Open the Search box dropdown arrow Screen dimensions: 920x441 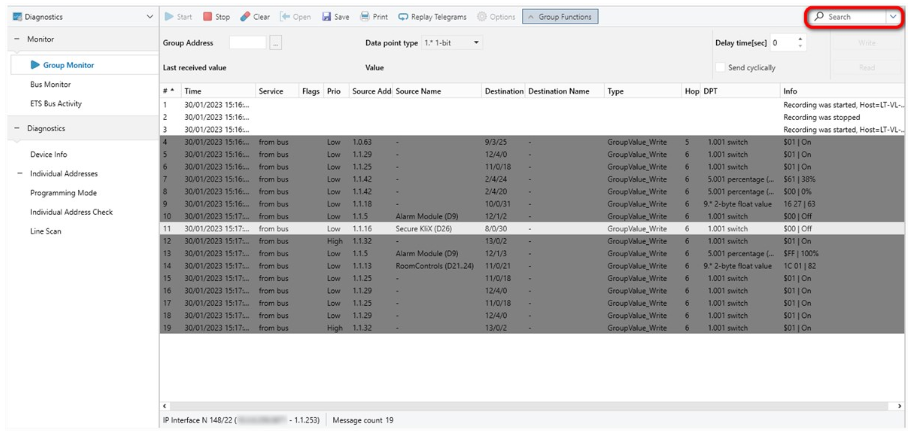(x=893, y=17)
